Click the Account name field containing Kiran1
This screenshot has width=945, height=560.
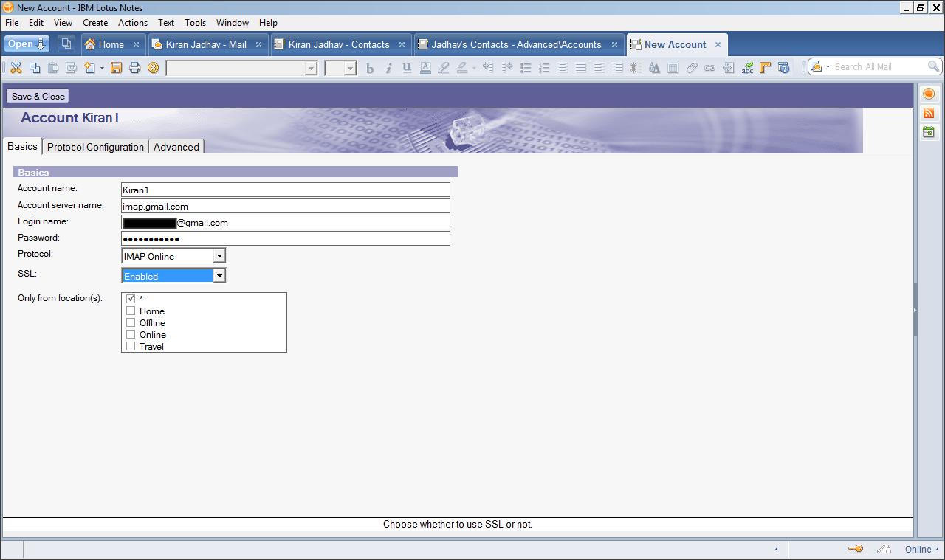pyautogui.click(x=286, y=190)
